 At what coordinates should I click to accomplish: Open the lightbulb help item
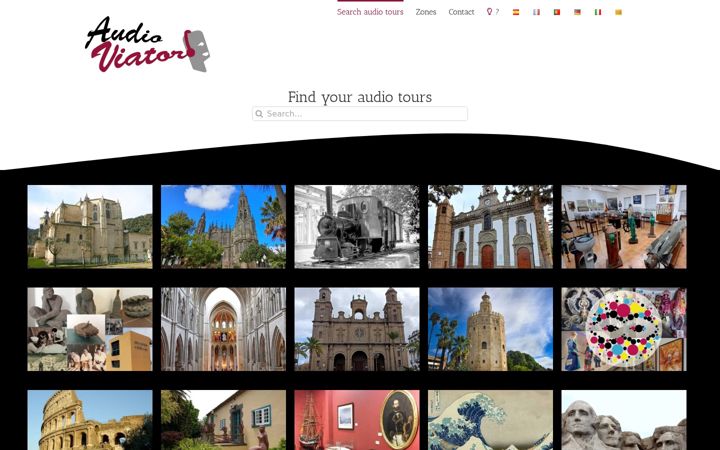(492, 12)
